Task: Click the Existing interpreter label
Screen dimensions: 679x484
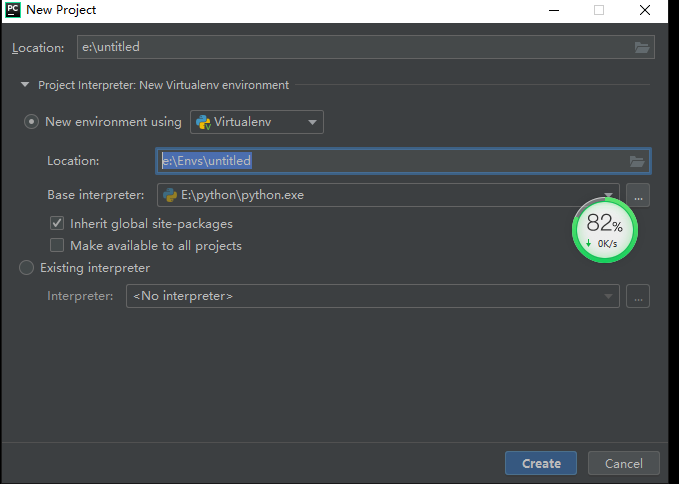Action: click(95, 268)
